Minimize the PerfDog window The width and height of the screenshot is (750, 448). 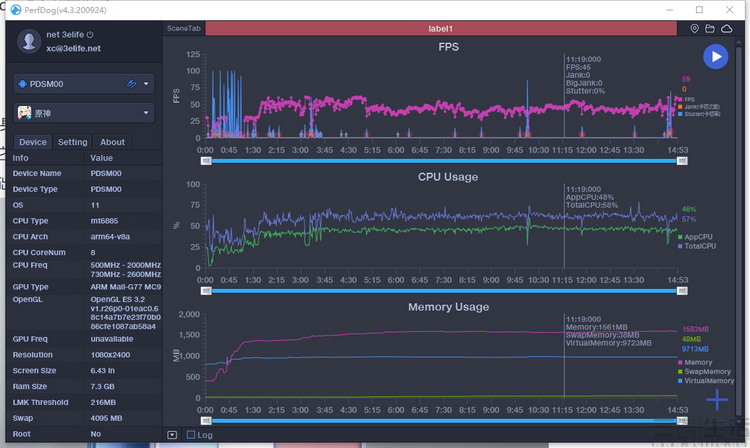pos(670,10)
